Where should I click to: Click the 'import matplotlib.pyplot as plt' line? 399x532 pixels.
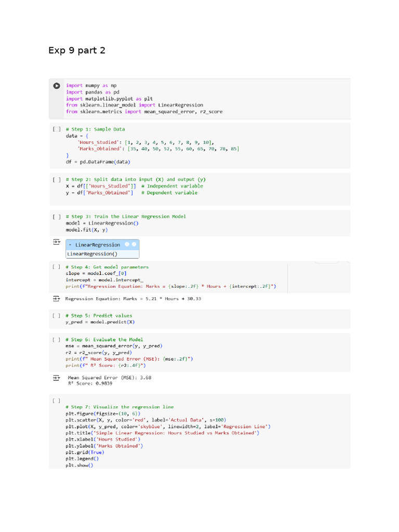point(109,99)
